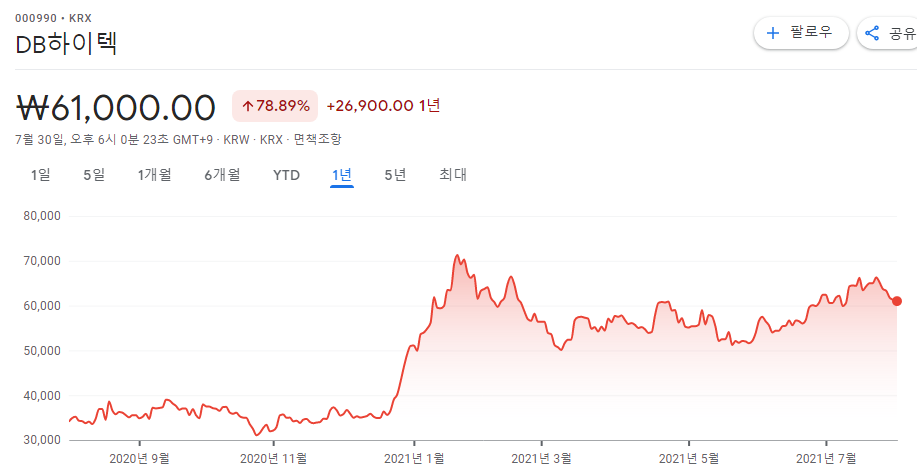Click the 2020년 11월 axis label
This screenshot has width=917, height=472.
tap(273, 459)
